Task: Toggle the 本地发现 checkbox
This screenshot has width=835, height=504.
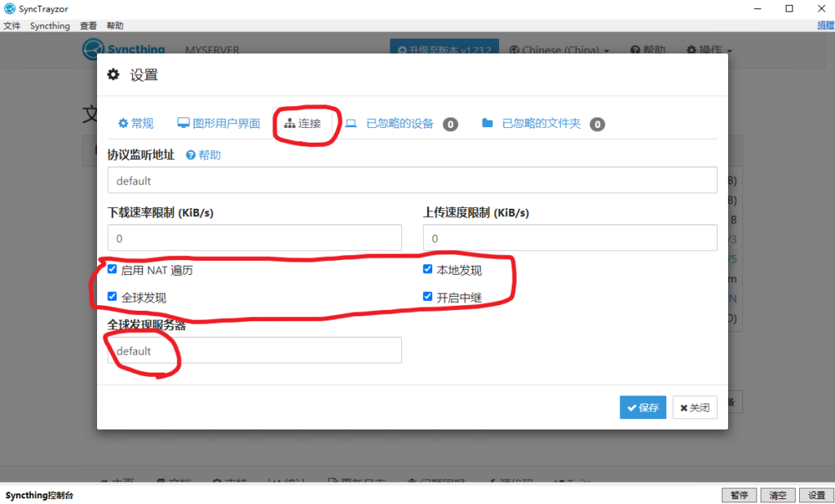Action: [427, 269]
